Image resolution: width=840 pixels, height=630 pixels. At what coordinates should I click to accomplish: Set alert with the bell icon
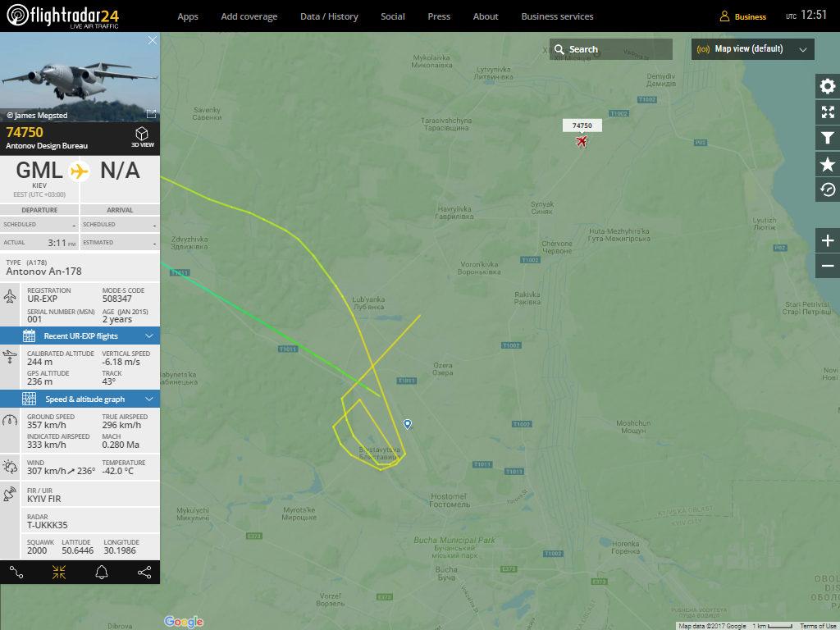(x=102, y=573)
